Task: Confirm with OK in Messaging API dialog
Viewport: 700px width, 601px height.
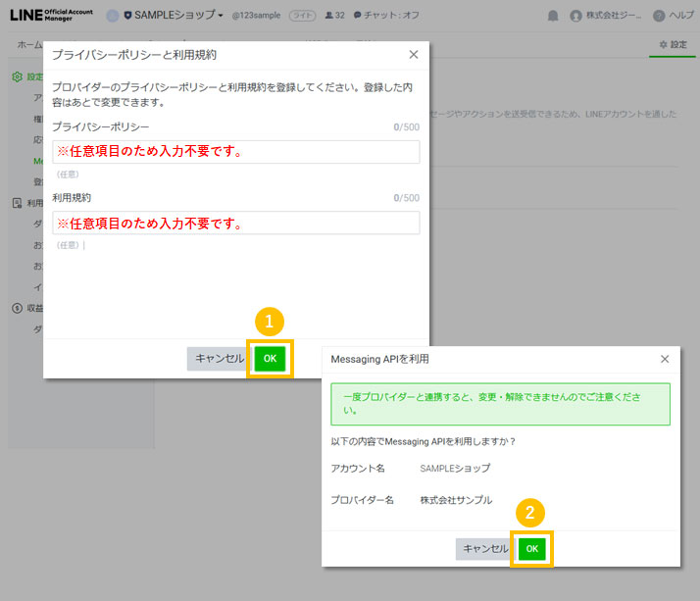Action: [531, 549]
